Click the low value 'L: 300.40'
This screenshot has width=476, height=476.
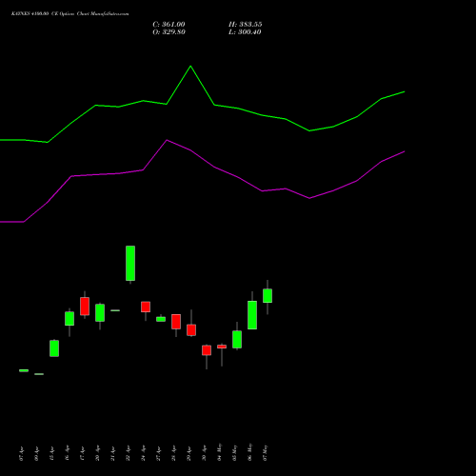[245, 32]
